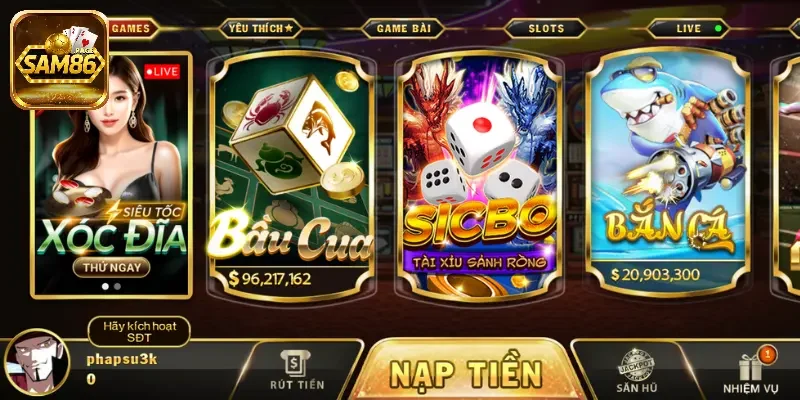Open the Slots tab
The image size is (800, 400).
tap(545, 29)
